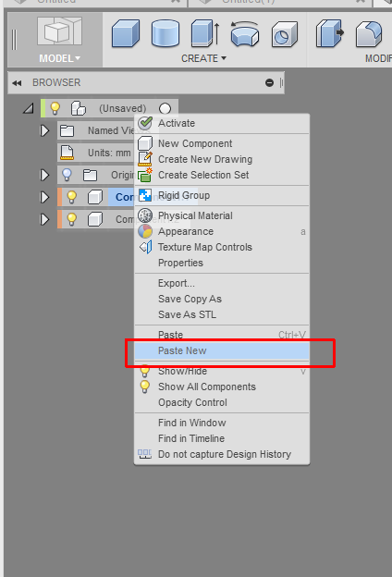Select the Cylinder create tool
The width and height of the screenshot is (392, 577).
165,33
